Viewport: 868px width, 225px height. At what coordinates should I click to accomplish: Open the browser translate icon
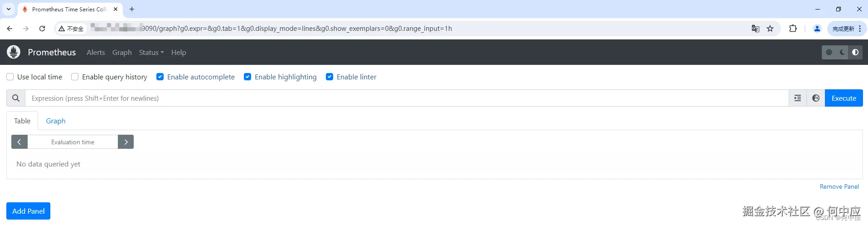(756, 29)
